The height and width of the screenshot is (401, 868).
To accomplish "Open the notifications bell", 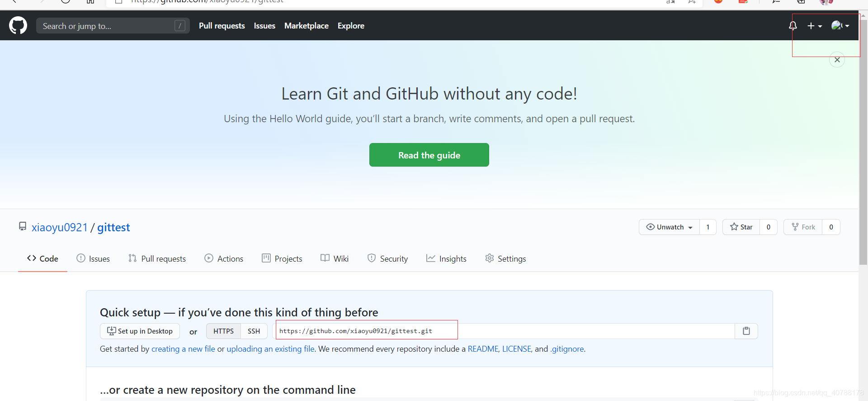I will [793, 26].
